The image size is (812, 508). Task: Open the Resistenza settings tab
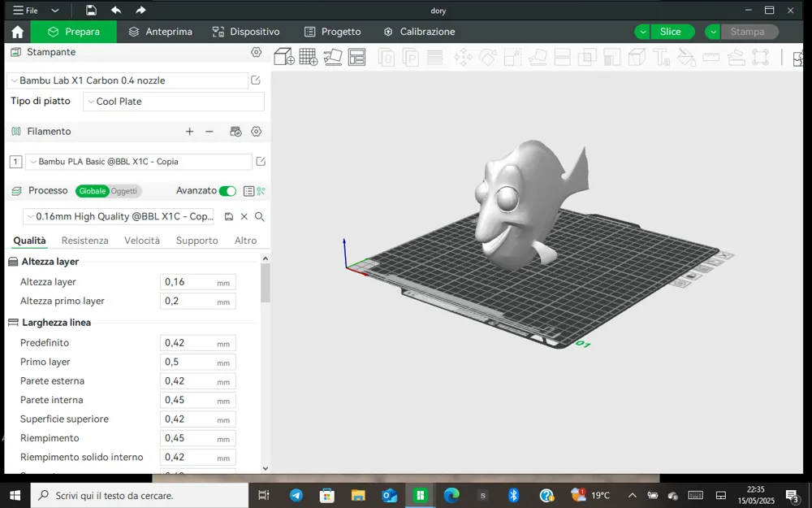point(85,241)
